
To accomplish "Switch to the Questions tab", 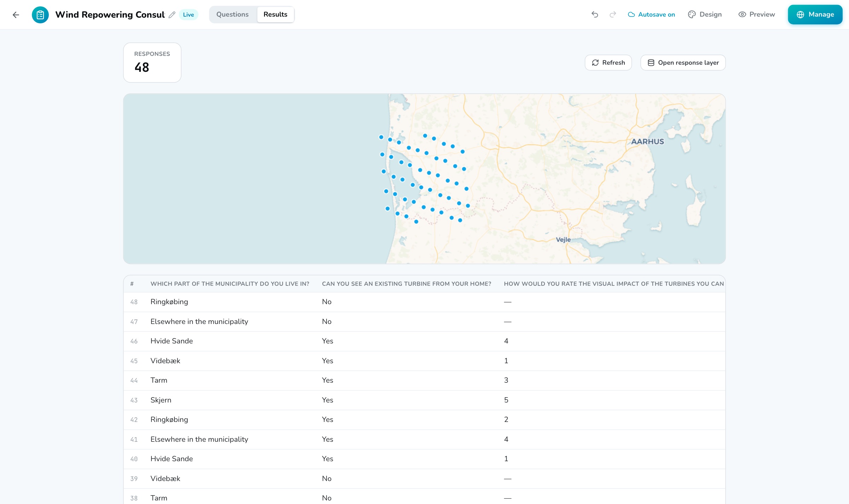I will [232, 15].
